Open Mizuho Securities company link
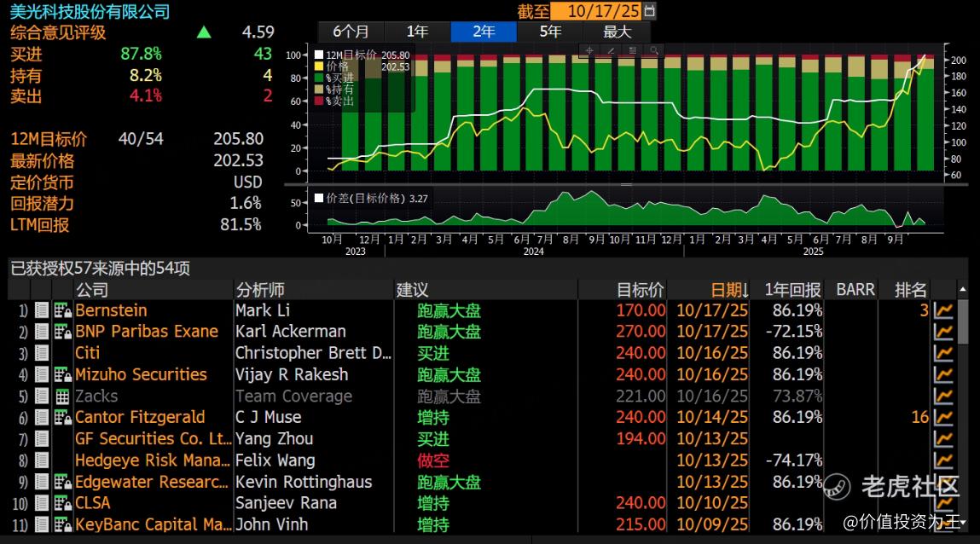This screenshot has width=980, height=544. point(141,374)
